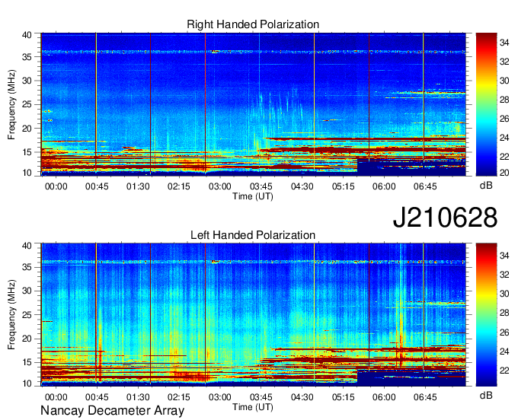Image resolution: width=518 pixels, height=420 pixels.
Task: Click 03:45 time tick of Left Handed plot
Action: (261, 397)
